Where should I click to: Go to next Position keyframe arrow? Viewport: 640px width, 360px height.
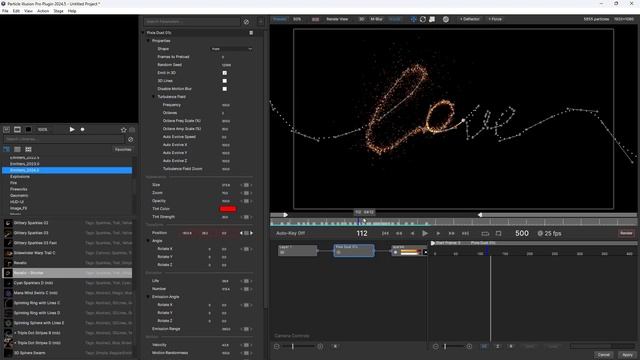(x=251, y=233)
